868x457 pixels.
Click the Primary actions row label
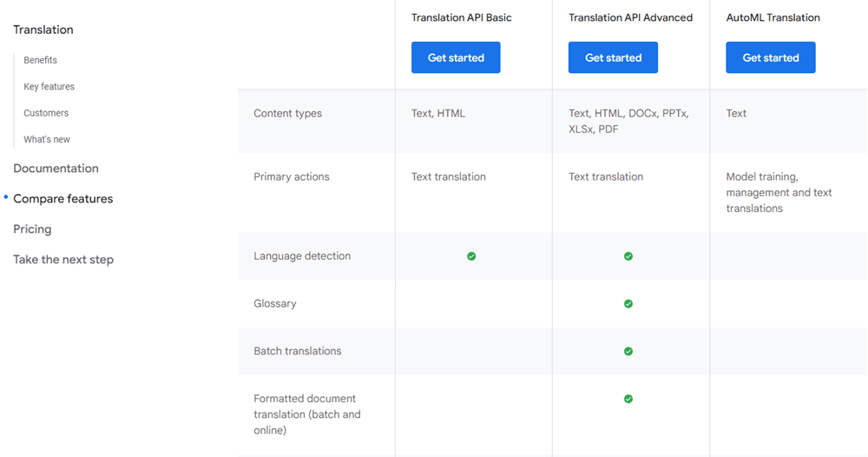291,176
